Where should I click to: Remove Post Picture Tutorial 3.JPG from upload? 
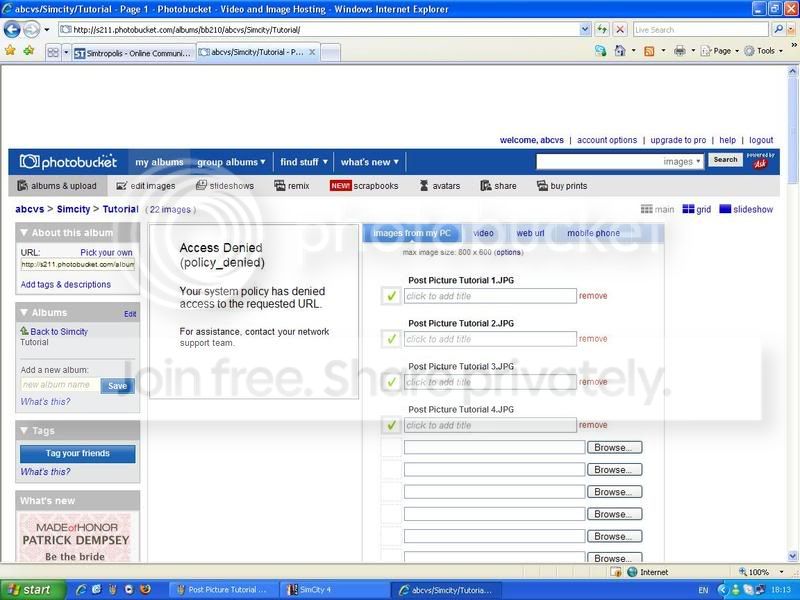pyautogui.click(x=593, y=382)
